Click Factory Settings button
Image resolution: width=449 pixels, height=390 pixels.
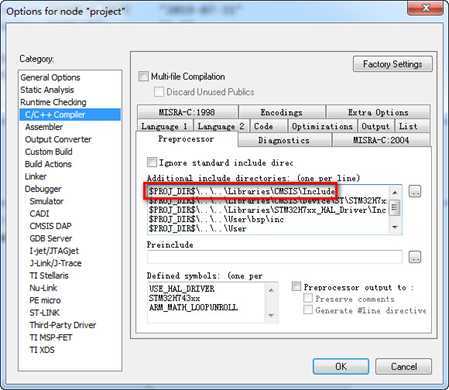[x=393, y=64]
